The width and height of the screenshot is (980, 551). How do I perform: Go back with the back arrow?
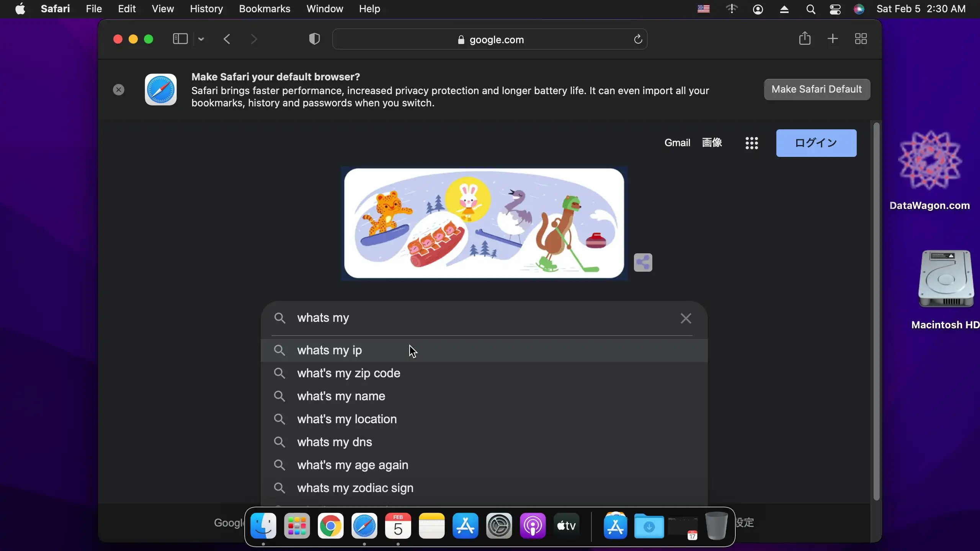coord(227,39)
